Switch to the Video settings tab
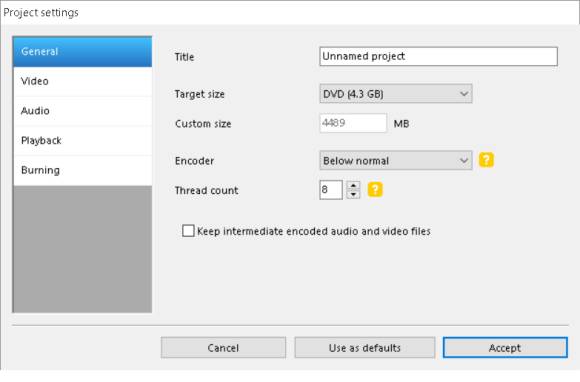The width and height of the screenshot is (580, 382). (82, 81)
